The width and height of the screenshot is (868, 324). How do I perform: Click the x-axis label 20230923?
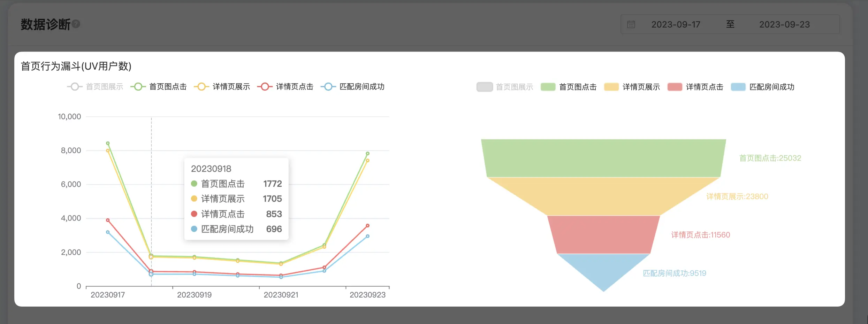pos(367,295)
